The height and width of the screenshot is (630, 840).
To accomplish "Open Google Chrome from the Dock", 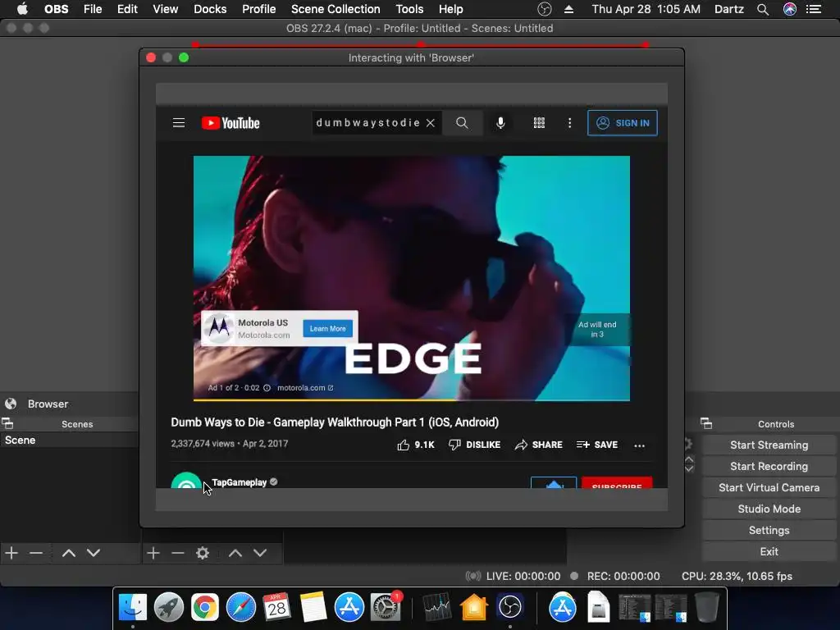I will (205, 608).
